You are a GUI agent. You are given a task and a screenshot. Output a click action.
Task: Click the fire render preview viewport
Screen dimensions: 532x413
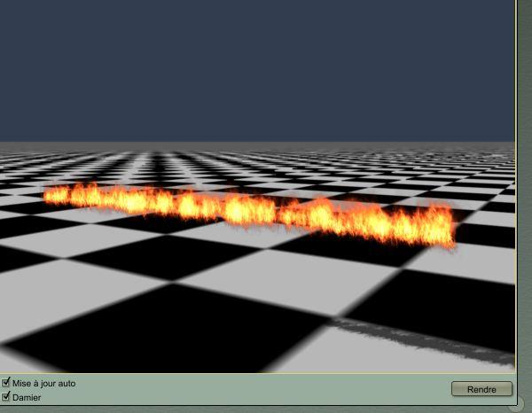(x=257, y=186)
